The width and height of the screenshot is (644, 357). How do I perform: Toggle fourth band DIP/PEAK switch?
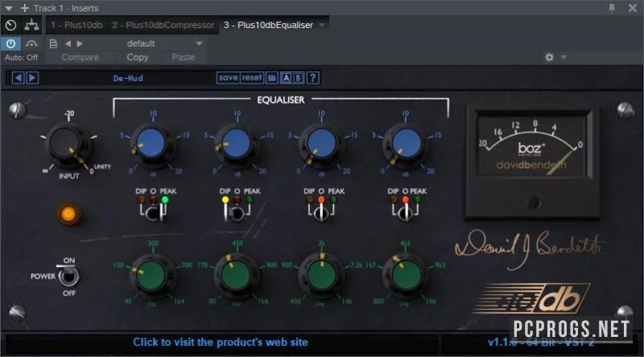(x=406, y=211)
